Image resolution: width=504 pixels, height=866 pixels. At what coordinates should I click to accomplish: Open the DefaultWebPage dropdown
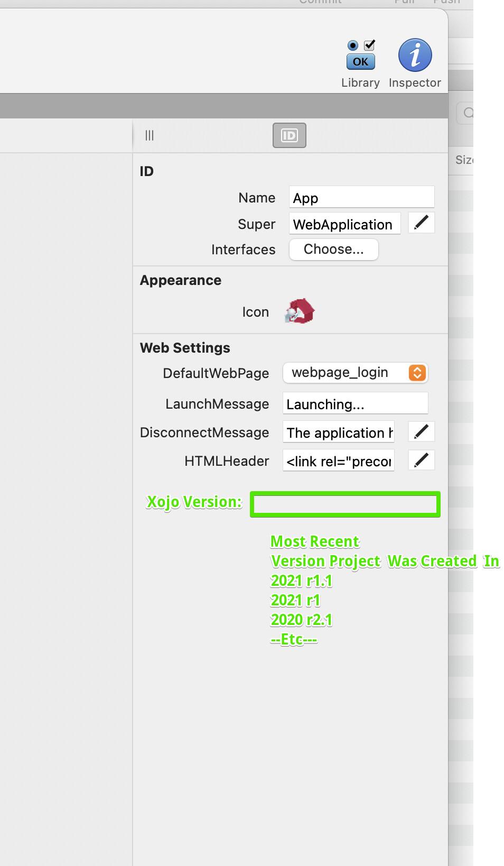point(355,373)
